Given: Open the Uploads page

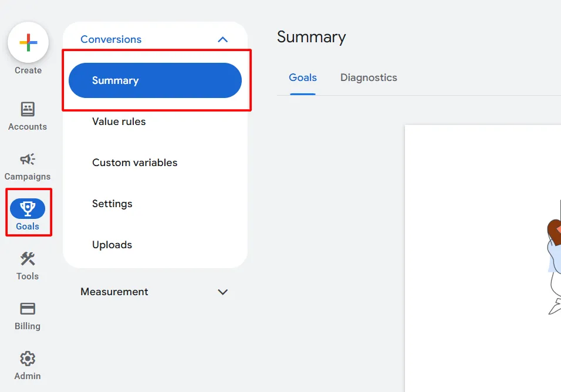Looking at the screenshot, I should tap(112, 245).
